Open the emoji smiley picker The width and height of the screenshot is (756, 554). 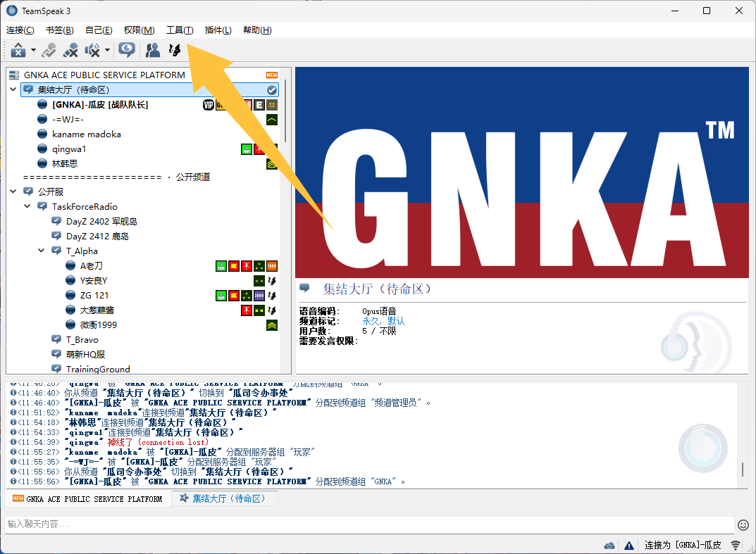[x=743, y=524]
